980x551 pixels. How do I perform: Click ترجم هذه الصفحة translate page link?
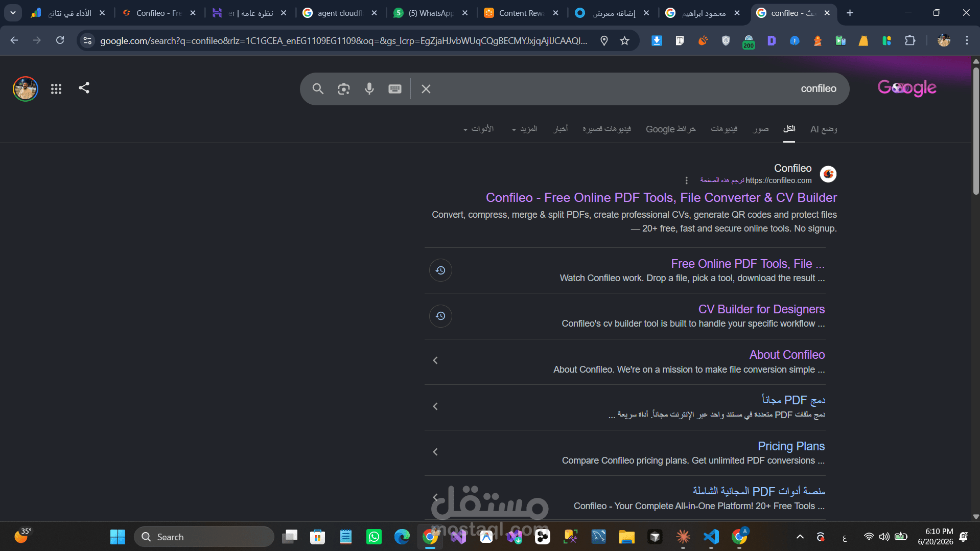click(721, 180)
